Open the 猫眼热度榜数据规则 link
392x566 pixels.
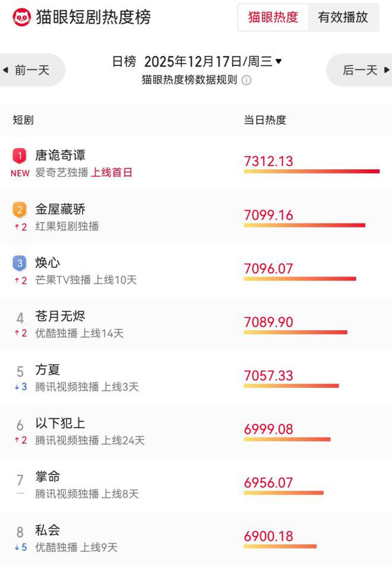[x=189, y=80]
